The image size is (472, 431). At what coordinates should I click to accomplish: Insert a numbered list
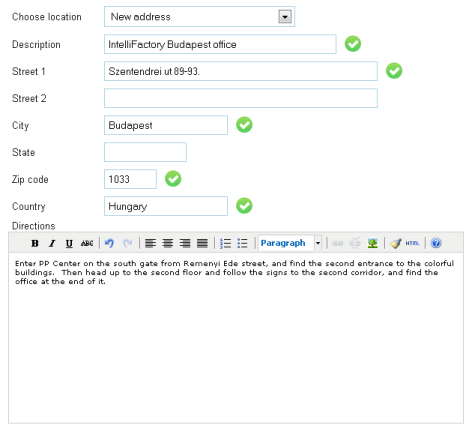225,243
